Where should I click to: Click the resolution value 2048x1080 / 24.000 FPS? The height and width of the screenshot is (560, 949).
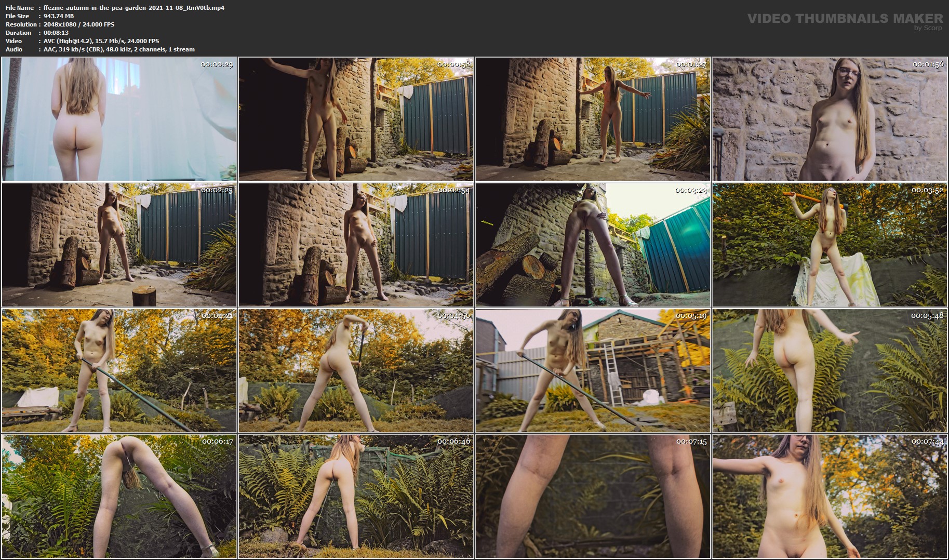pos(79,24)
